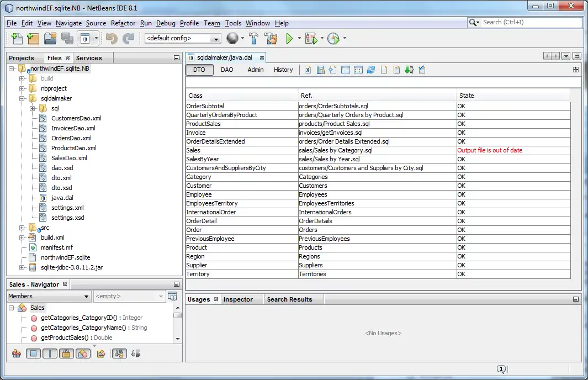
Task: Click the Open Project folder icon
Action: [50, 39]
